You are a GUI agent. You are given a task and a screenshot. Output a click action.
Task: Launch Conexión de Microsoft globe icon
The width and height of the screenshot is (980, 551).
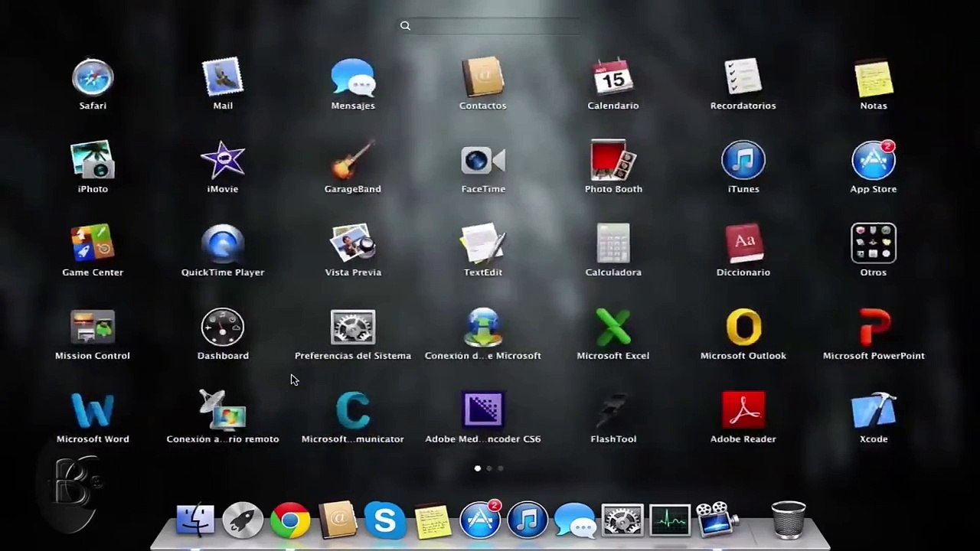pyautogui.click(x=483, y=328)
